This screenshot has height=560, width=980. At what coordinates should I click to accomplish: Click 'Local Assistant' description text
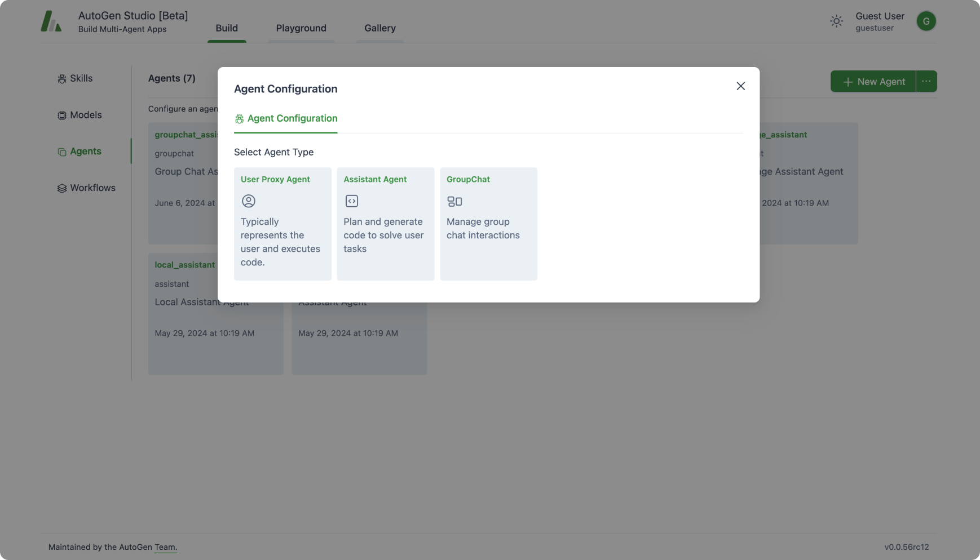point(202,303)
